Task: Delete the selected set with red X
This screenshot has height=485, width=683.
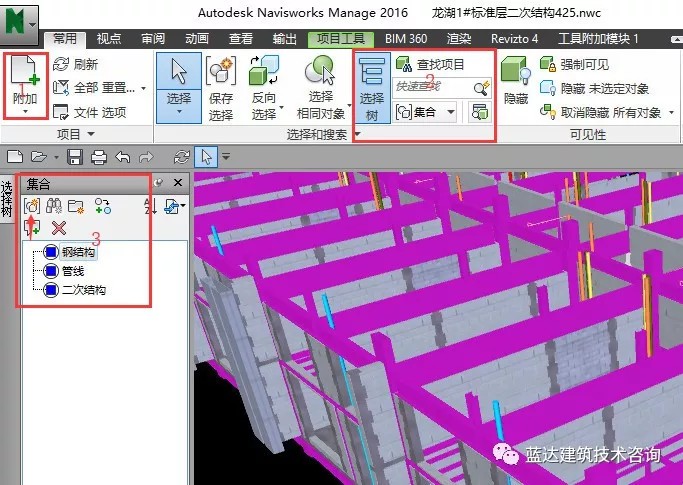Action: coord(58,228)
